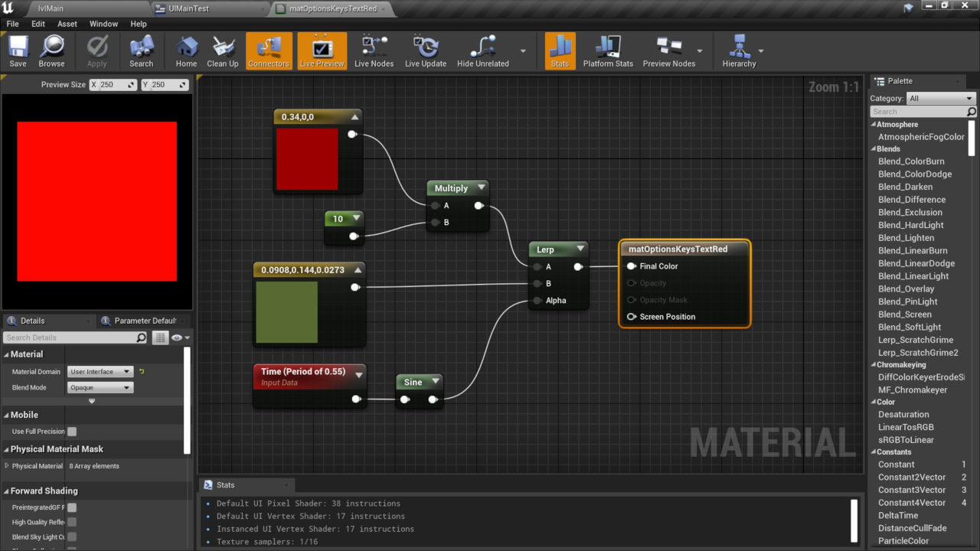Screen dimensions: 980x551
Task: Select Constant3Vector from the palette
Action: (911, 490)
